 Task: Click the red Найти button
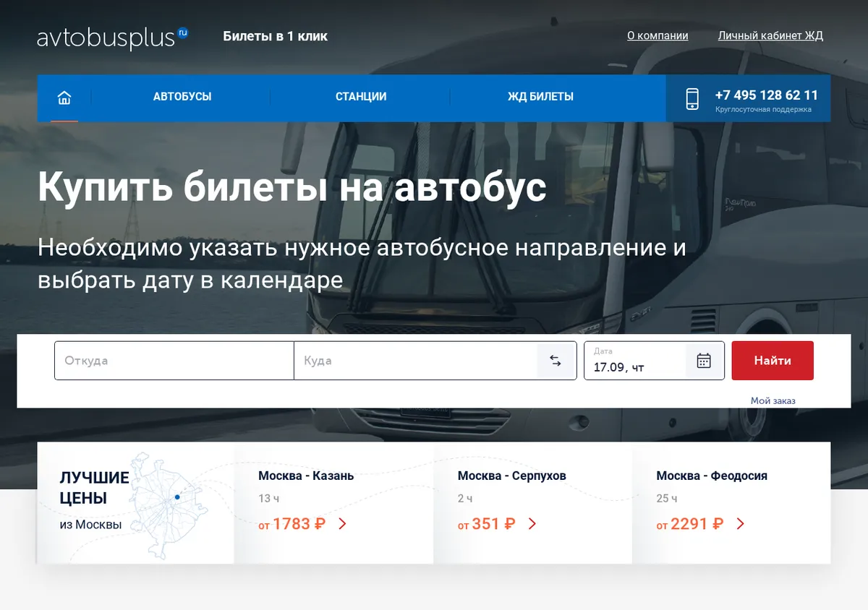[773, 361]
